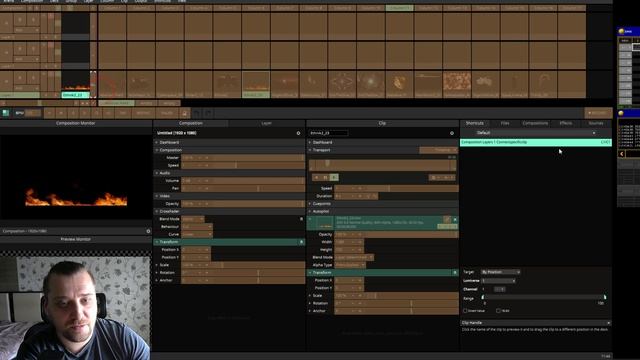The image size is (640, 360).
Task: Click the Preview Monitor header
Action: coord(76,239)
